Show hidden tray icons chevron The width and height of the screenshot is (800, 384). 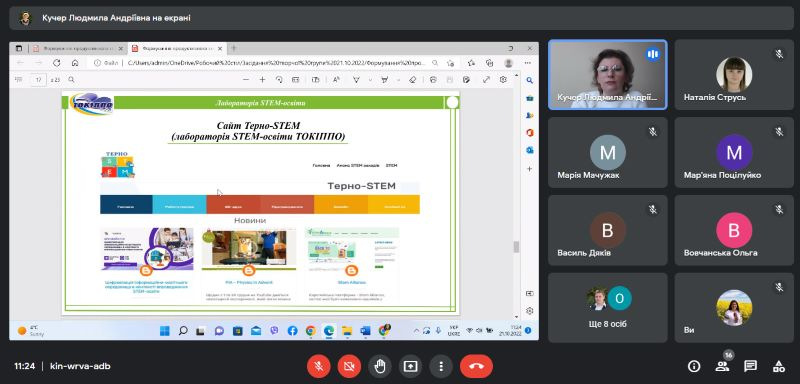[x=416, y=330]
